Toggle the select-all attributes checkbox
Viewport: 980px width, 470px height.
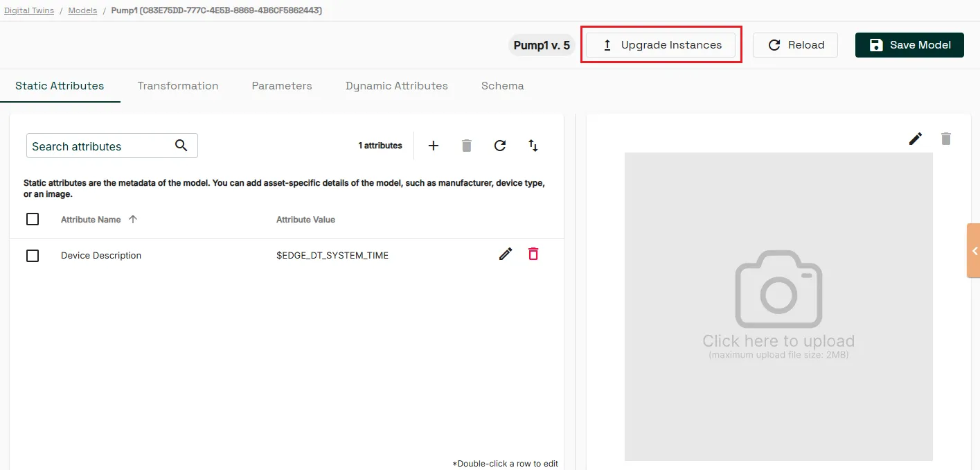click(x=33, y=219)
